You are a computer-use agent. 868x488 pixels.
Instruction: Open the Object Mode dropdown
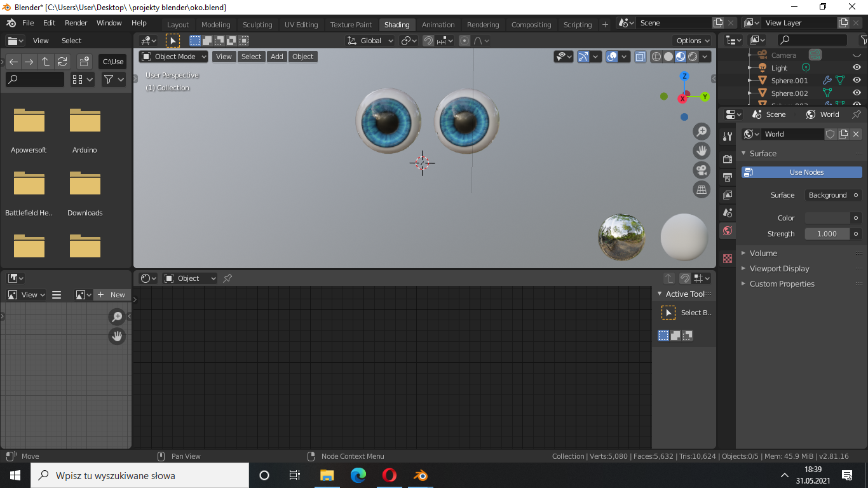174,57
